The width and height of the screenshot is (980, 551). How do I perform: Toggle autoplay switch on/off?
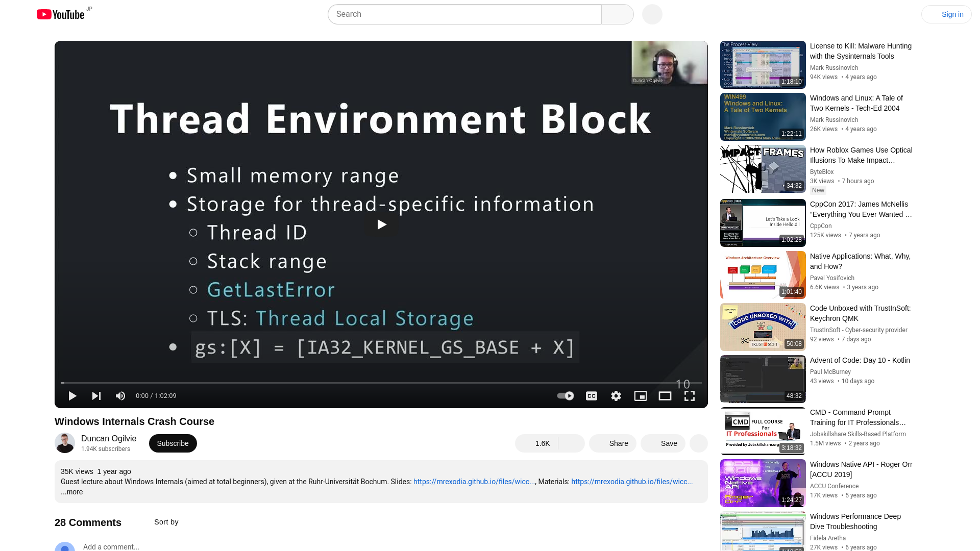point(565,395)
